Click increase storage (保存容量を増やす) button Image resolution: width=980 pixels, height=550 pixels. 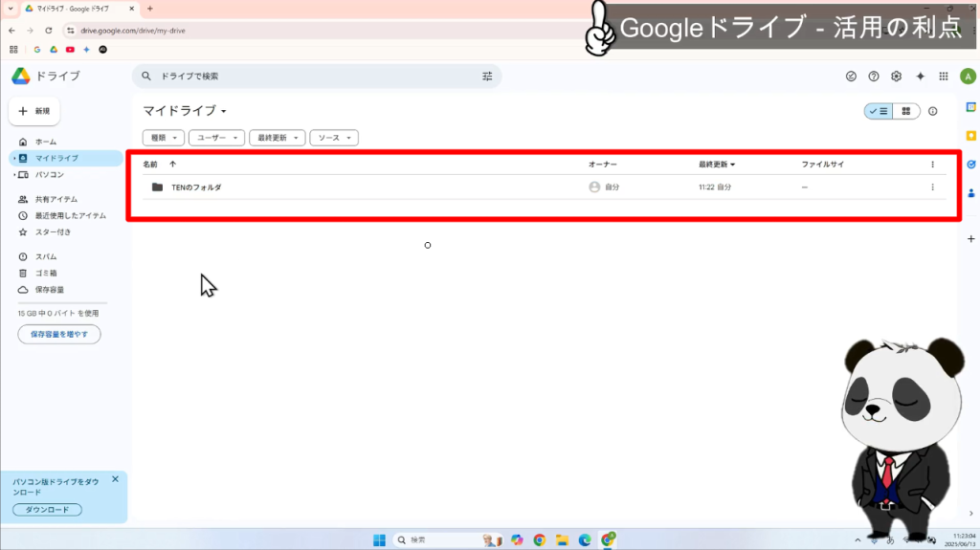pos(59,335)
